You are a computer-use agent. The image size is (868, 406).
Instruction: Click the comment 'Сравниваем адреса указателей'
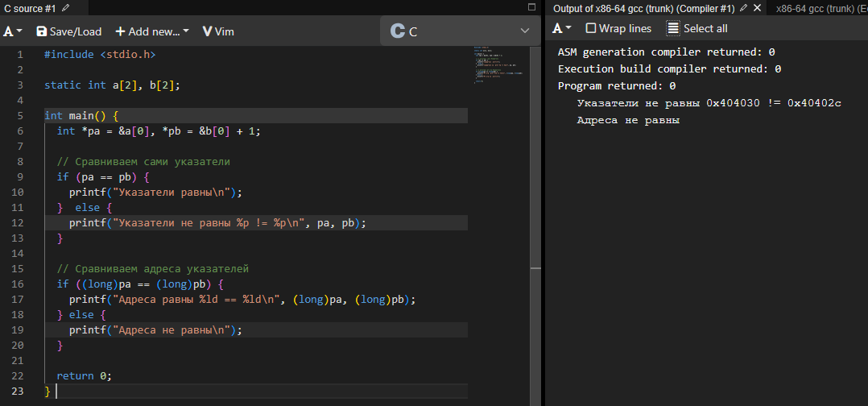click(153, 268)
